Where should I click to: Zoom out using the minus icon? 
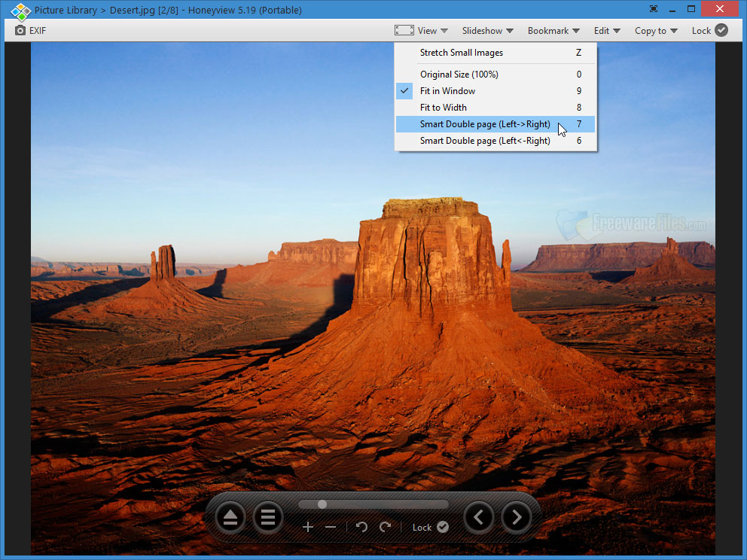coord(331,527)
